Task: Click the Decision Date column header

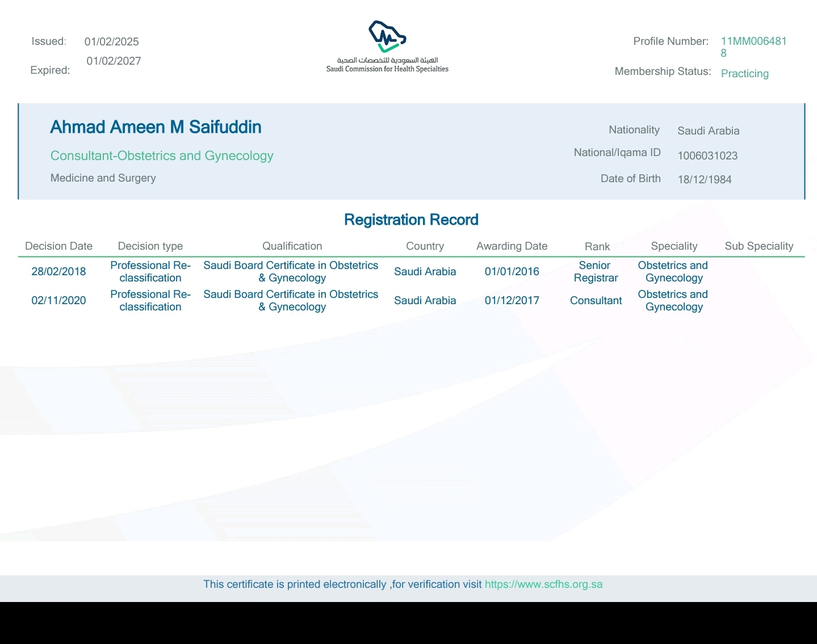Action: coord(58,246)
